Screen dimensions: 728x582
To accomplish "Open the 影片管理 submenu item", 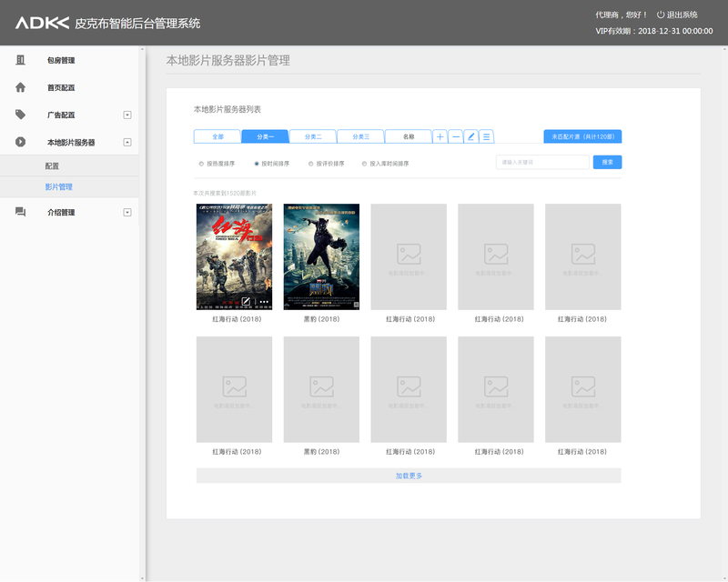I will pos(69,186).
